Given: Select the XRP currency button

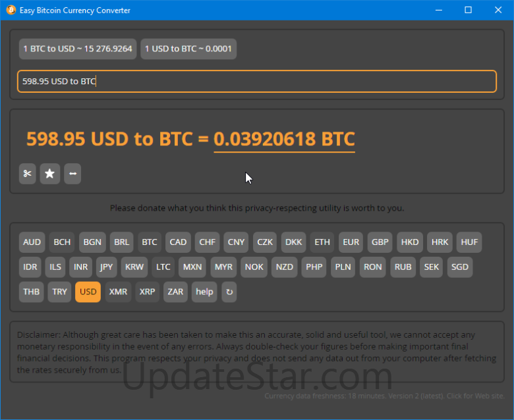Looking at the screenshot, I should [x=147, y=292].
